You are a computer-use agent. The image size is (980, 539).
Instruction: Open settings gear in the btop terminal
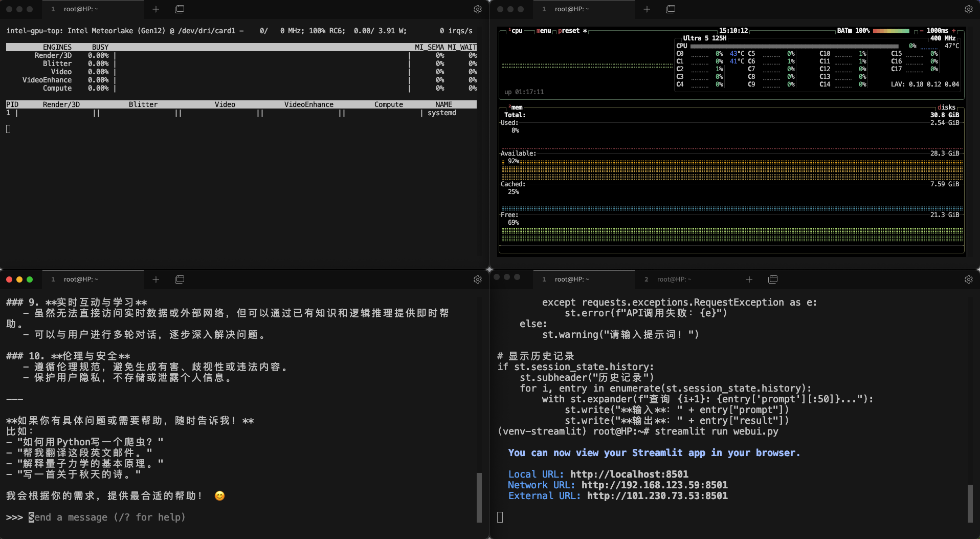tap(968, 9)
